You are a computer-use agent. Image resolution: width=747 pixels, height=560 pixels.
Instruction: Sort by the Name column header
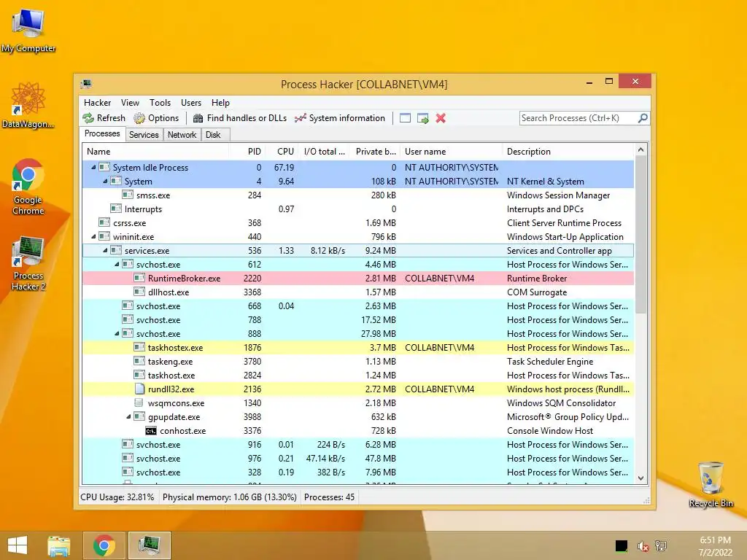[x=156, y=152]
